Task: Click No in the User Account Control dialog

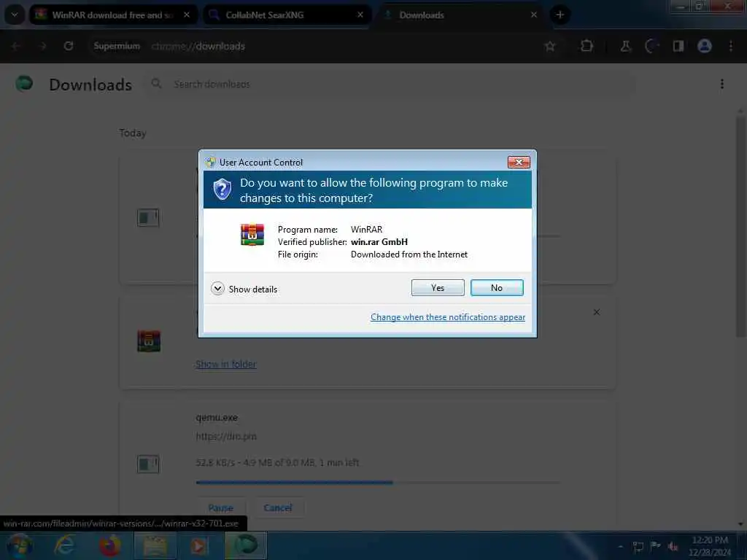Action: click(496, 287)
